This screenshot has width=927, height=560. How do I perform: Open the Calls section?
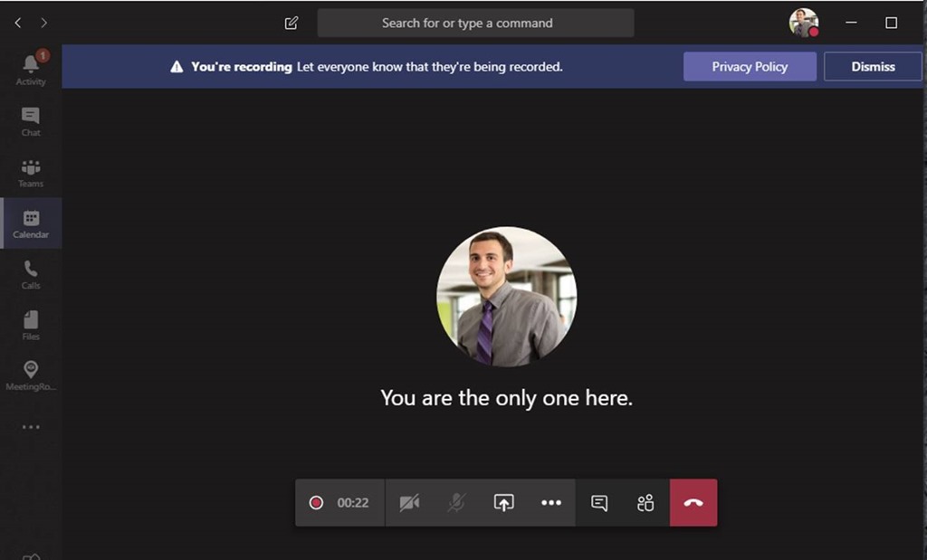click(31, 275)
